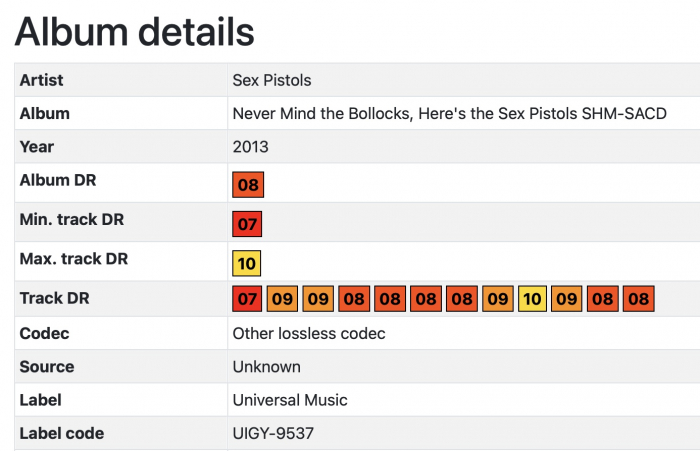This screenshot has width=700, height=451.
Task: Click the Album DR 08 badge
Action: click(247, 185)
